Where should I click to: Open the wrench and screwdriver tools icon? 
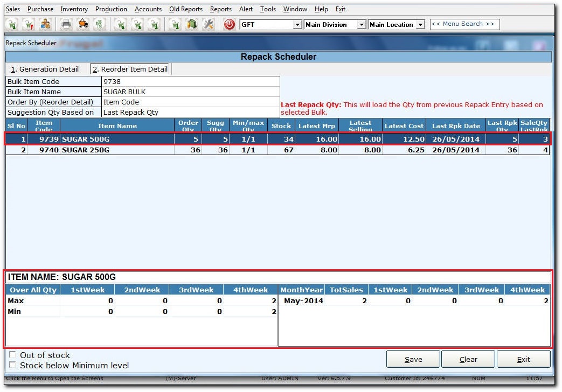pyautogui.click(x=208, y=24)
